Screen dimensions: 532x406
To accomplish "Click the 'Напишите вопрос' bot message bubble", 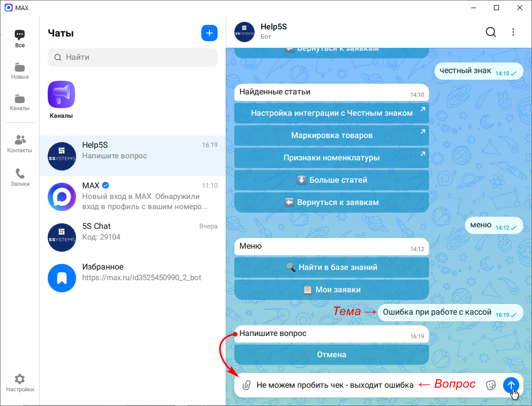I will [332, 334].
